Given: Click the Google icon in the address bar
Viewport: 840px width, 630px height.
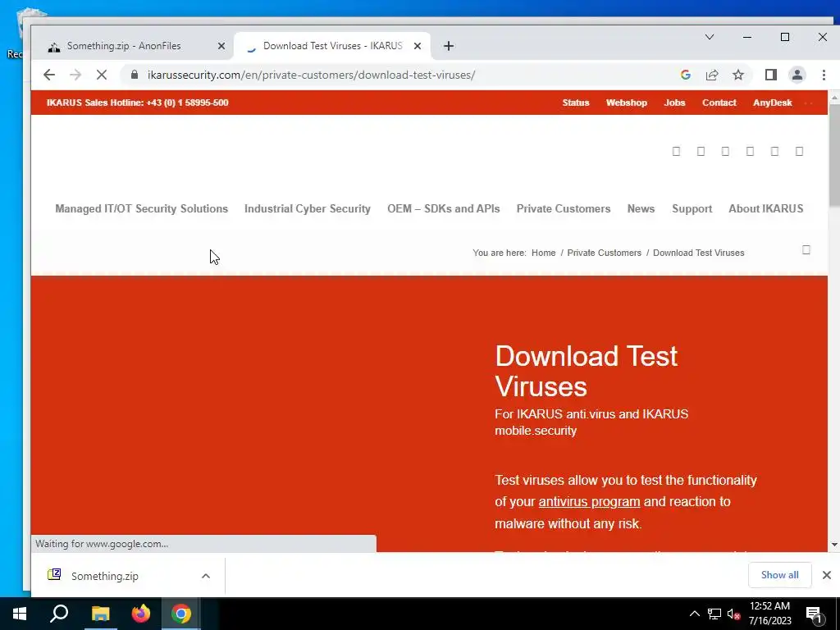Looking at the screenshot, I should (x=685, y=75).
